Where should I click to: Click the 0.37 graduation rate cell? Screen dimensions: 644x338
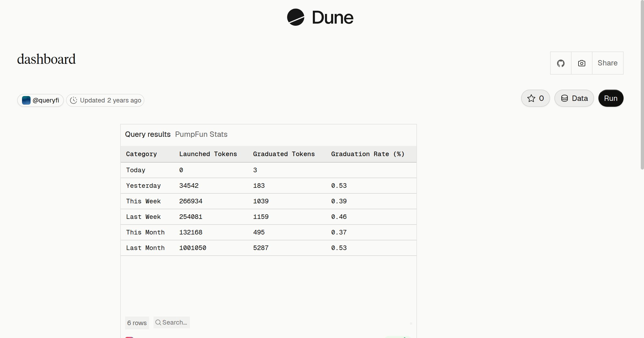tap(339, 232)
